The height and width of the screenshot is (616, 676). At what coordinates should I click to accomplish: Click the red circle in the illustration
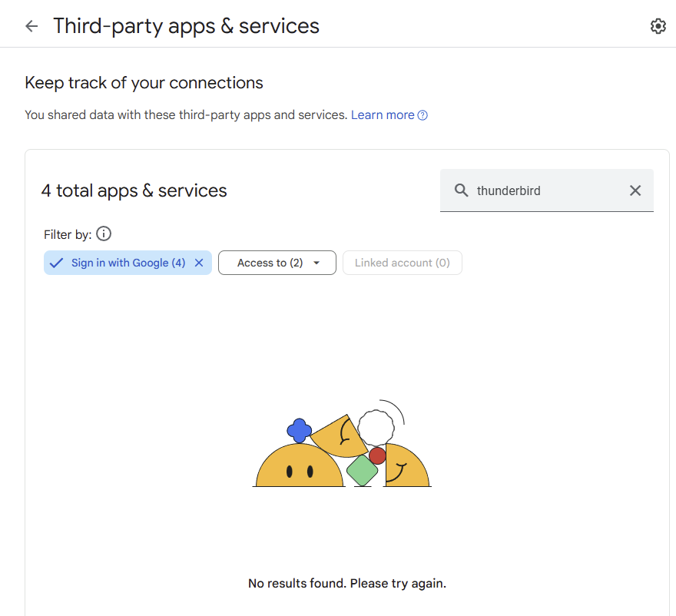(377, 455)
